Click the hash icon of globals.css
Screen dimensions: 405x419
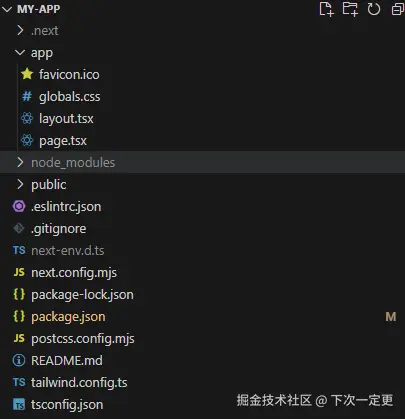(27, 97)
